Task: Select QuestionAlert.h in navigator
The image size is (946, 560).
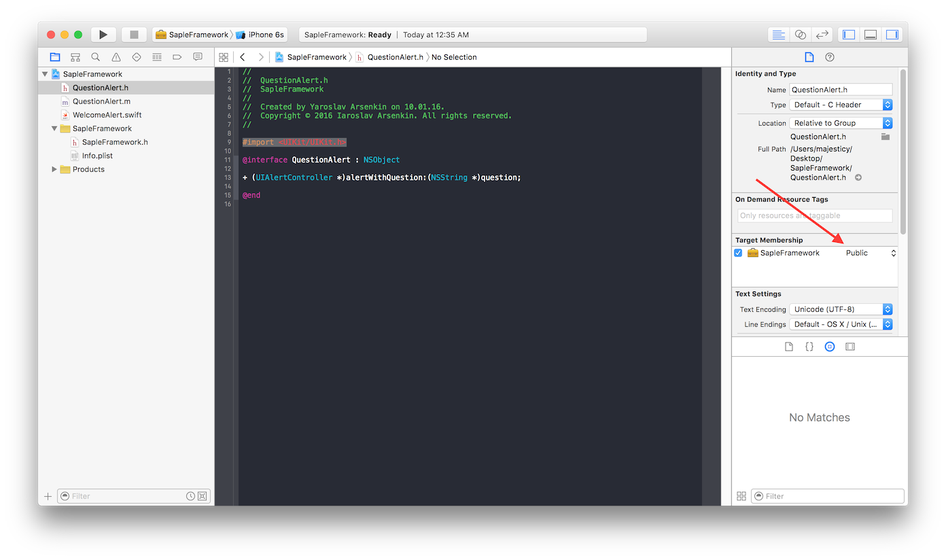Action: pyautogui.click(x=101, y=88)
